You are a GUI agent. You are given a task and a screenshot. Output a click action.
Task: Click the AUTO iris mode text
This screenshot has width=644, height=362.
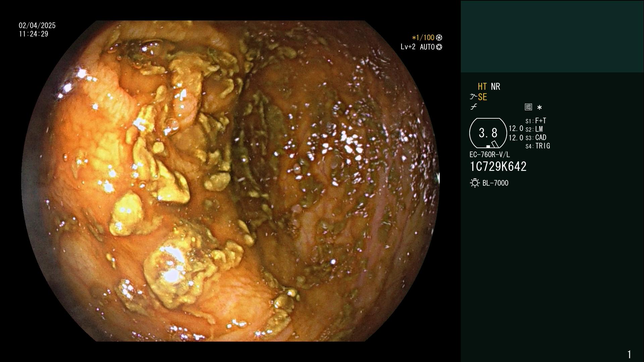pos(427,47)
